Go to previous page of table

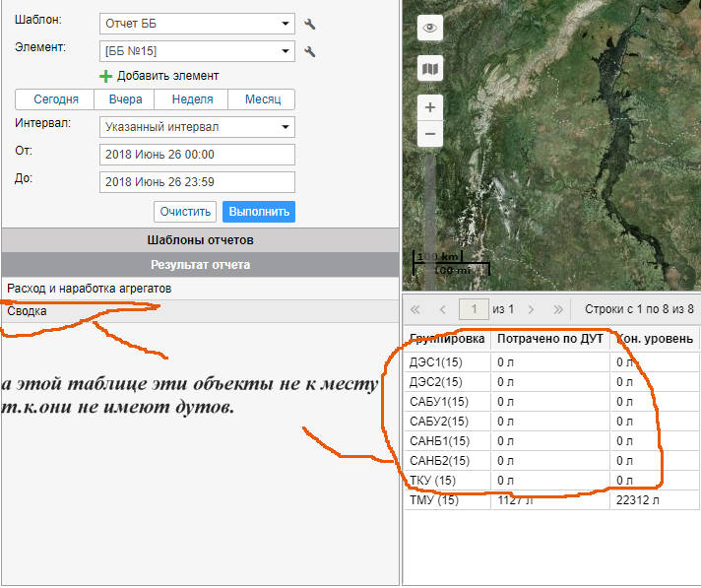pos(442,309)
